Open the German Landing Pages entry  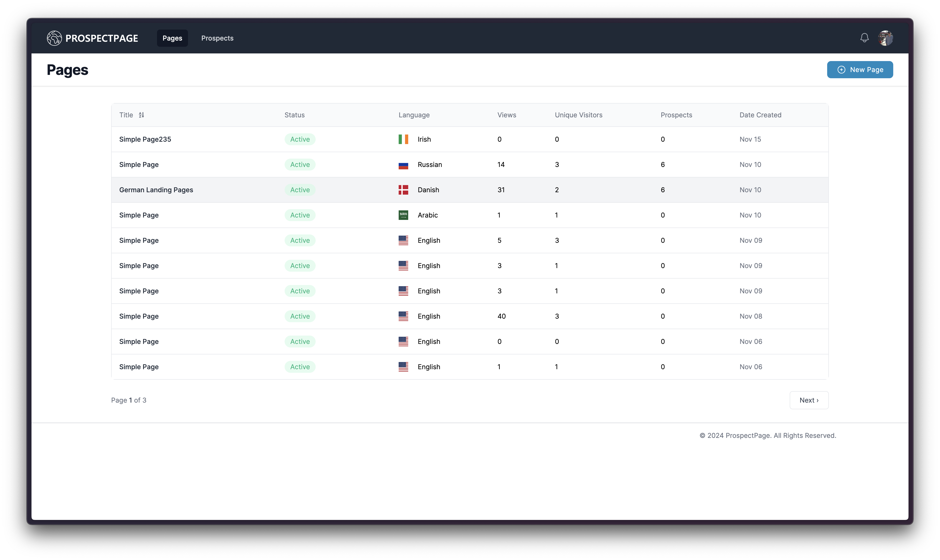point(156,190)
